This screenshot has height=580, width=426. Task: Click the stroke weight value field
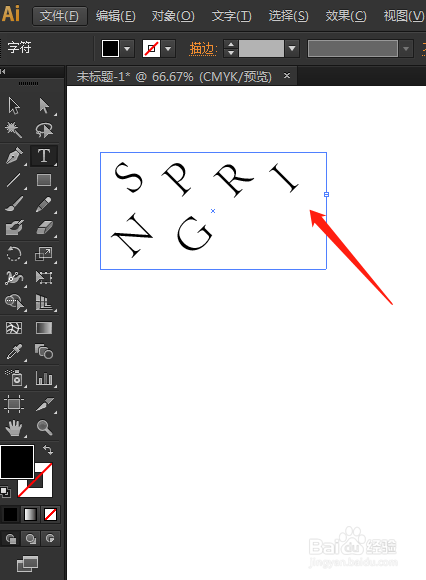tap(261, 48)
